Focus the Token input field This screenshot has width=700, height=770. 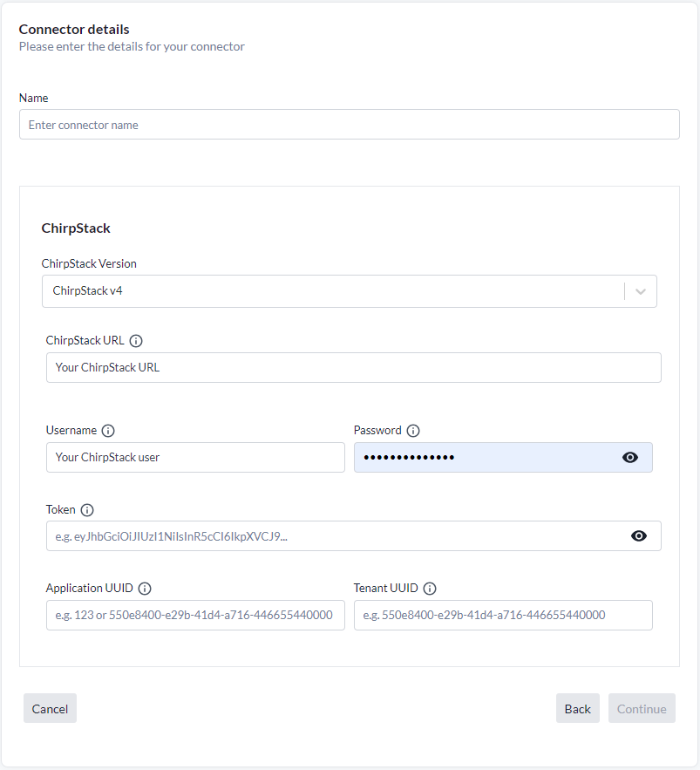[x=354, y=535]
